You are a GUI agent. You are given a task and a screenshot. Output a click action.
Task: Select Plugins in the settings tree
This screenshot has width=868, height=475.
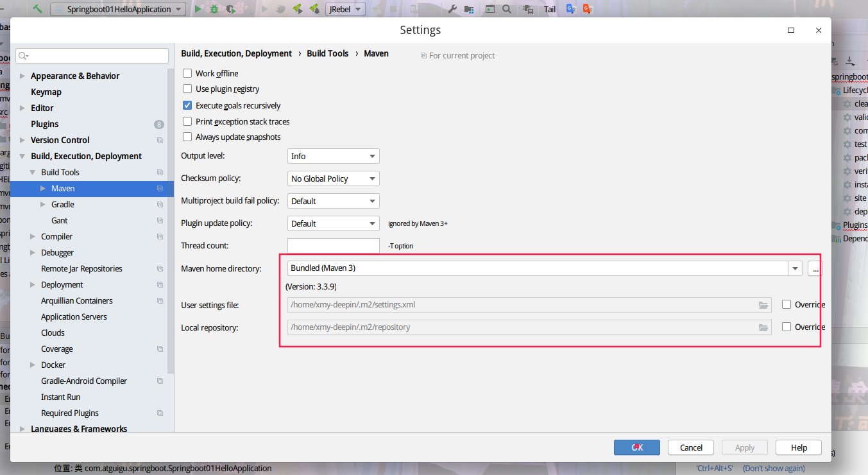click(44, 124)
